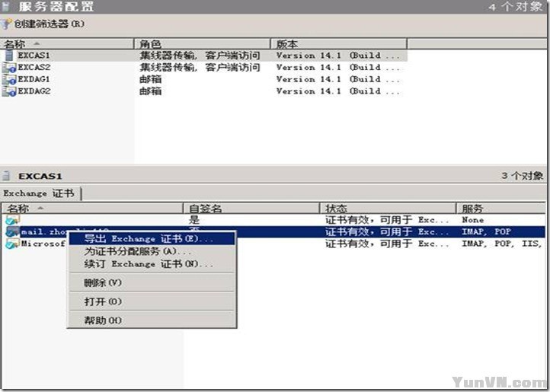Sort servers by 版本 column header
Viewport: 550px width, 392px height.
coord(338,44)
